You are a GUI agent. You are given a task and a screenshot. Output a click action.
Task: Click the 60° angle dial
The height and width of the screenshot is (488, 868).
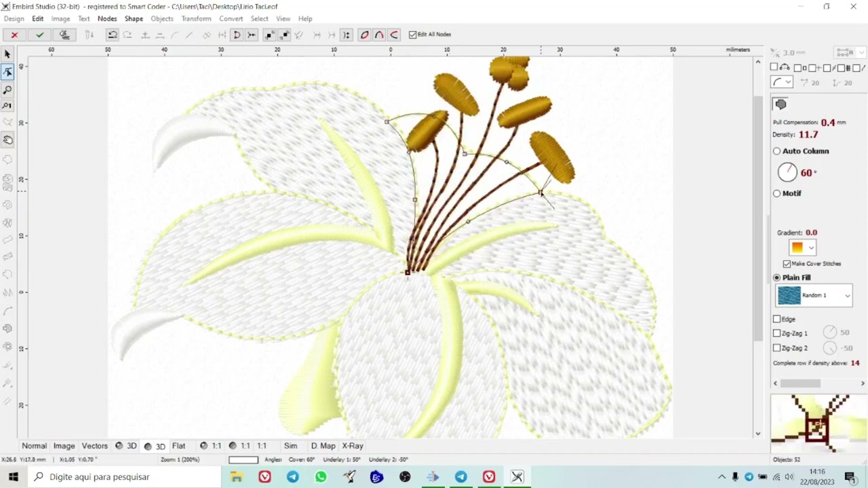click(x=787, y=172)
